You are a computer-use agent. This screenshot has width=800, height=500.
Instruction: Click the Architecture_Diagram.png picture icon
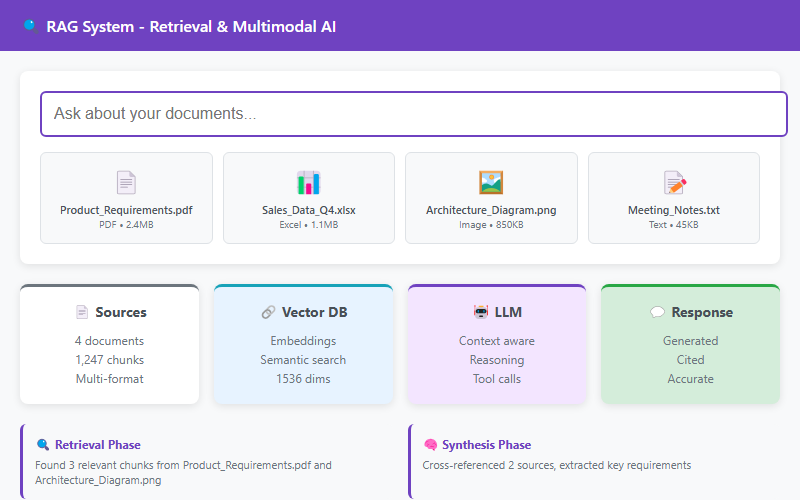click(491, 183)
